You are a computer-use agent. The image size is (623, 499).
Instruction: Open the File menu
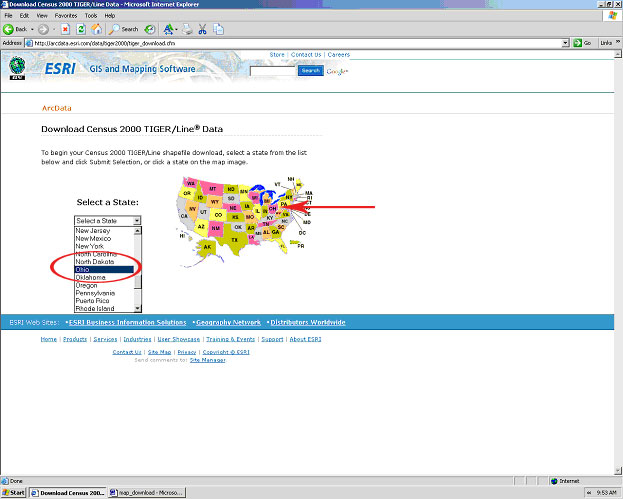tap(8, 16)
